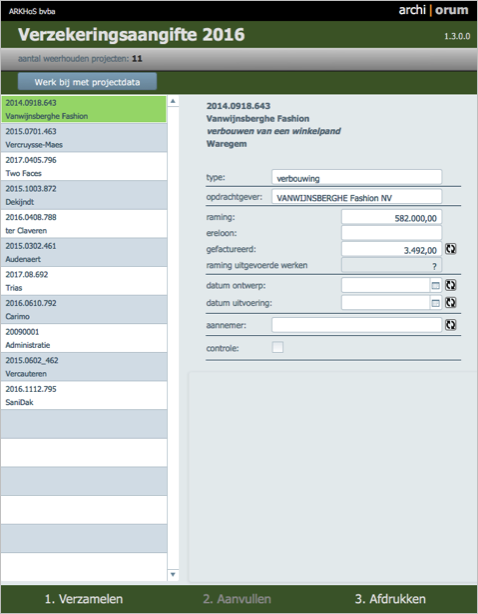Click the raming field showing 582.000,00

(x=391, y=217)
